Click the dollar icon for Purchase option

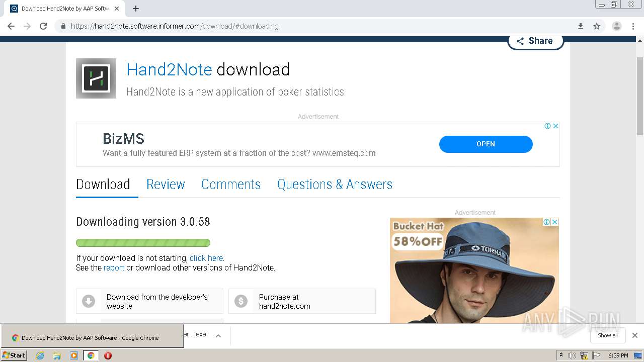[241, 301]
